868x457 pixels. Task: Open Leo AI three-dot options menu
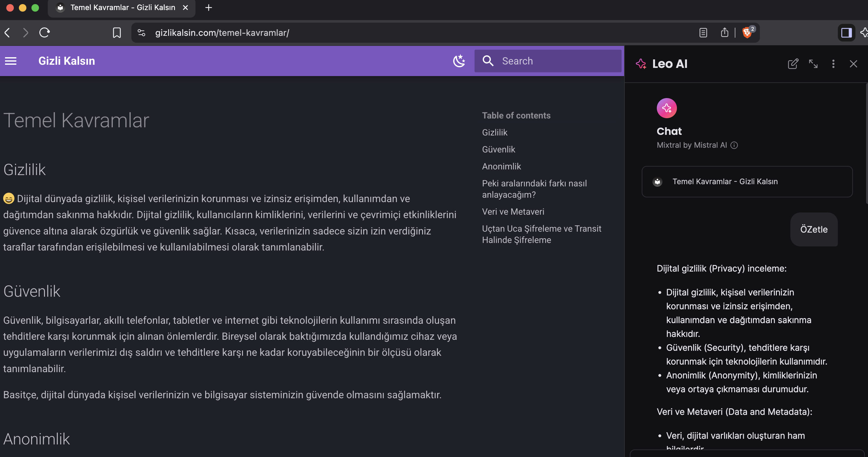coord(833,64)
